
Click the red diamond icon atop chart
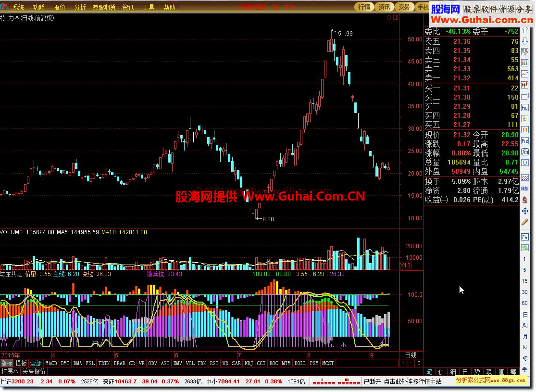[389, 17]
